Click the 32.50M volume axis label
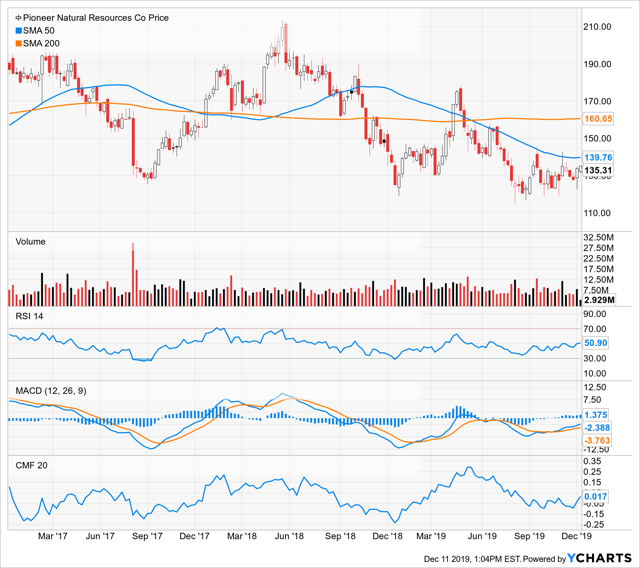 (599, 237)
